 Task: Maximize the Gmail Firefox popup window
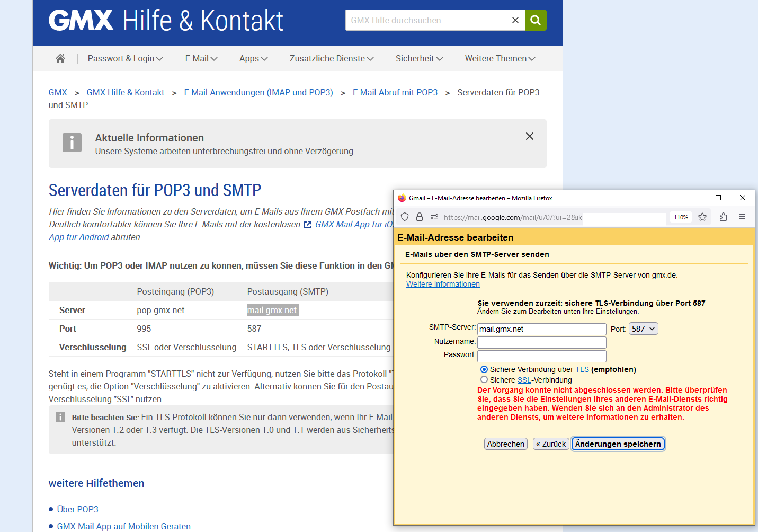point(718,198)
